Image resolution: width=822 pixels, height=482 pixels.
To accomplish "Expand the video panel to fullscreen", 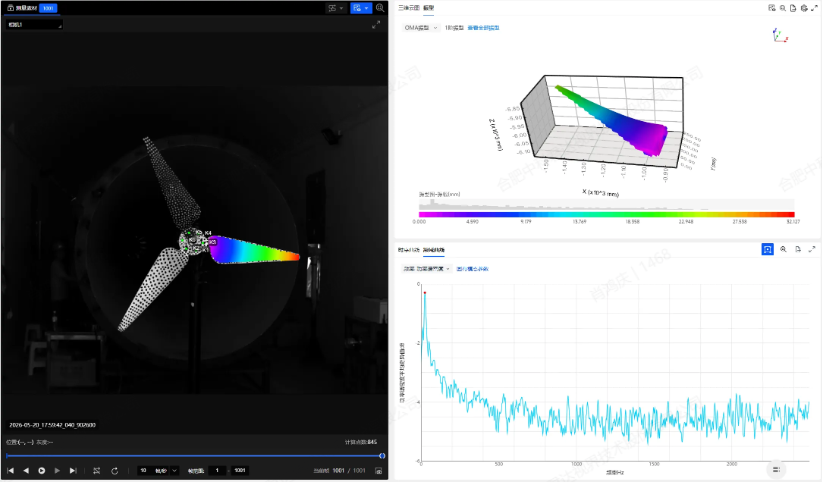I will [x=376, y=25].
